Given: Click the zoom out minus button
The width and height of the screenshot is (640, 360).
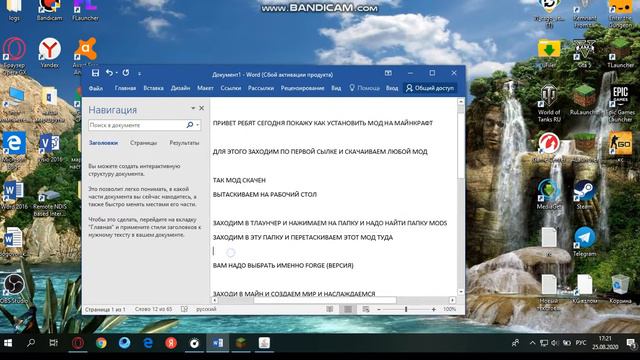Looking at the screenshot, I should pos(379,309).
